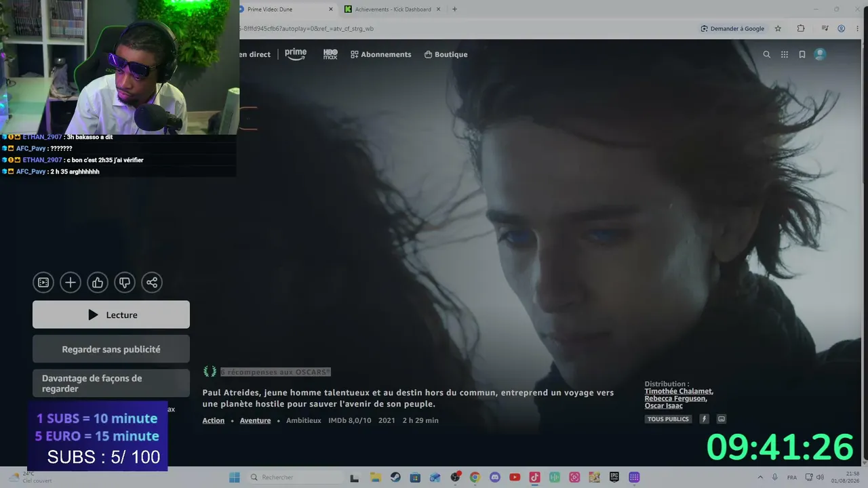Expand Davantage de façons de regarder

click(111, 384)
